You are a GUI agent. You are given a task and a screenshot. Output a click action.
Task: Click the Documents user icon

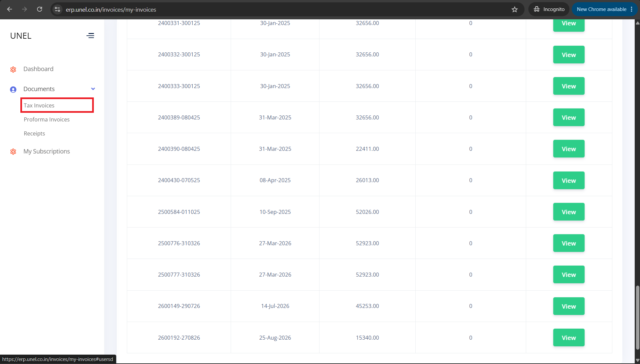[13, 89]
